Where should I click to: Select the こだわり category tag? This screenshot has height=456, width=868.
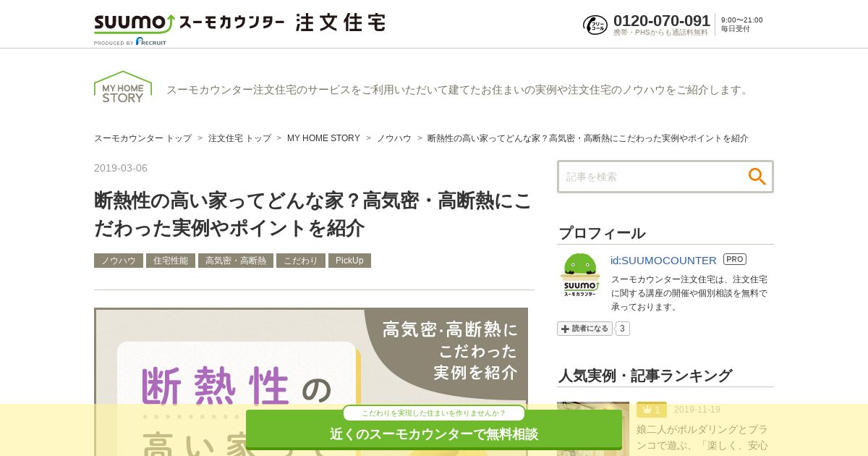coord(301,261)
